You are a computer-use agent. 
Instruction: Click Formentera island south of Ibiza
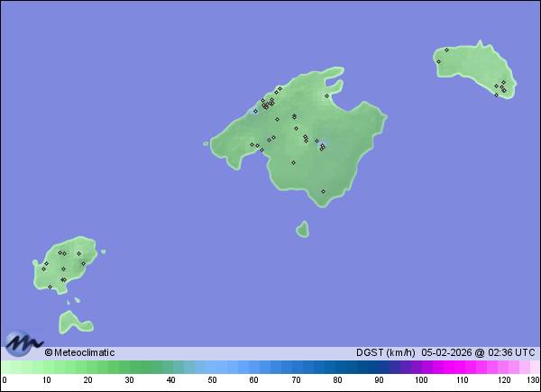(x=72, y=321)
